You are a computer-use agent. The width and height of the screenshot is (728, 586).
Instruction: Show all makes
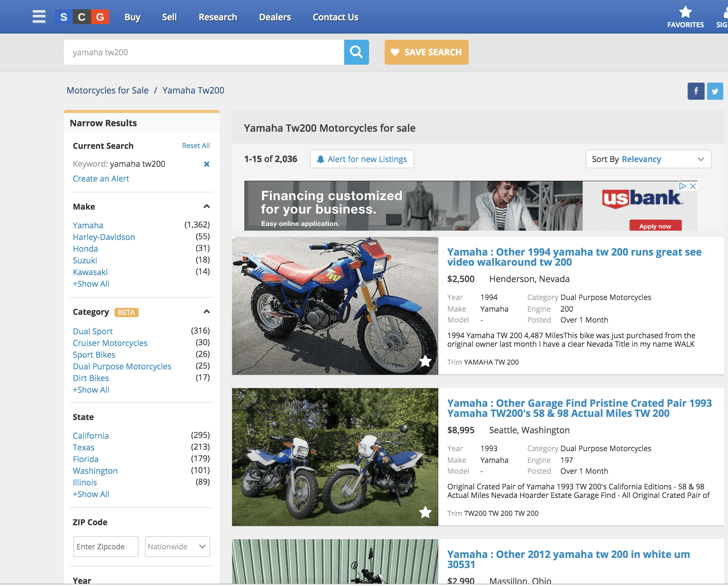point(91,284)
